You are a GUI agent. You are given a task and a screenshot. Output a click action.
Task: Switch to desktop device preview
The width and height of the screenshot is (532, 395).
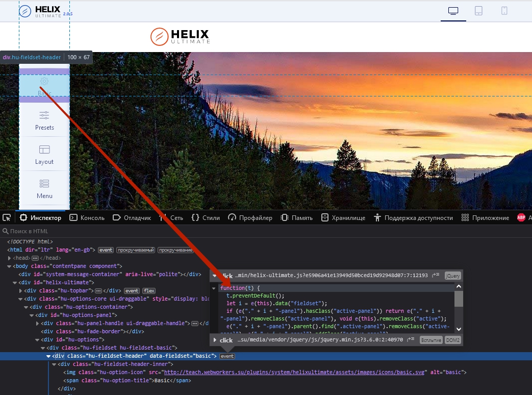click(x=453, y=11)
